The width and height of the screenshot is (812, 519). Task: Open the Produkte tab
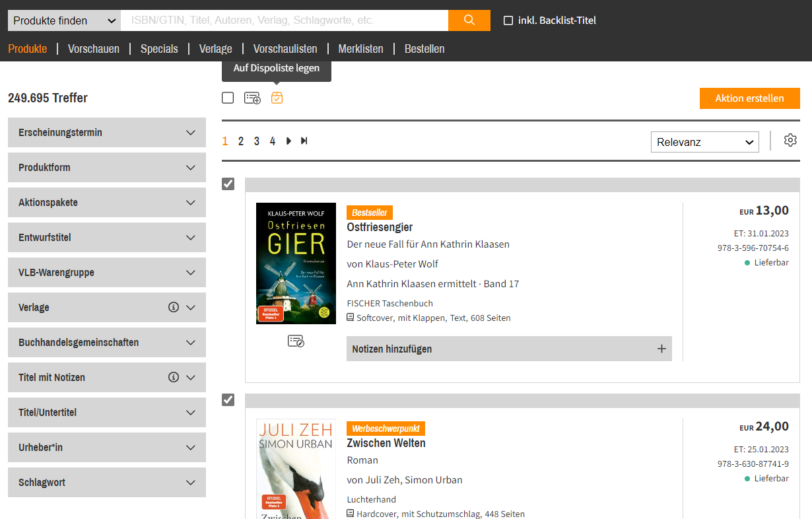(x=28, y=49)
